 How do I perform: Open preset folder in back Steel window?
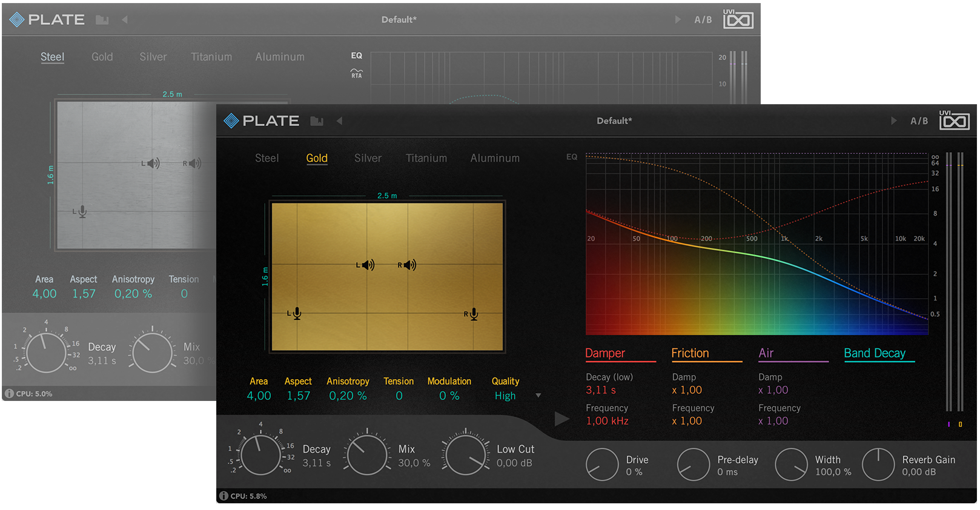102,20
